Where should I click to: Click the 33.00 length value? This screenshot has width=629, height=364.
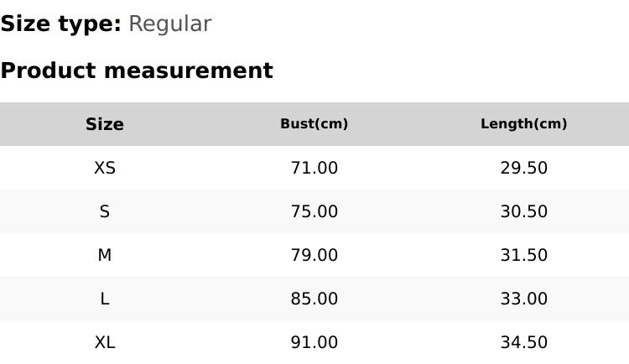click(523, 299)
